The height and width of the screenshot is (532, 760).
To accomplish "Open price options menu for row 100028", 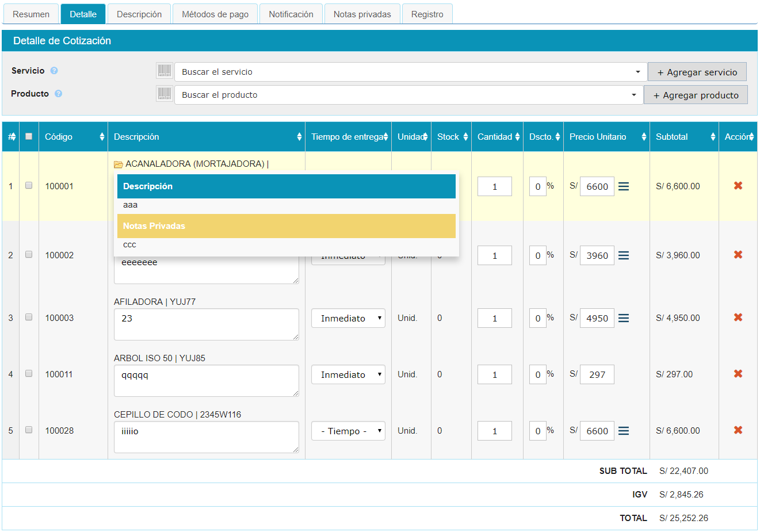I will click(624, 431).
